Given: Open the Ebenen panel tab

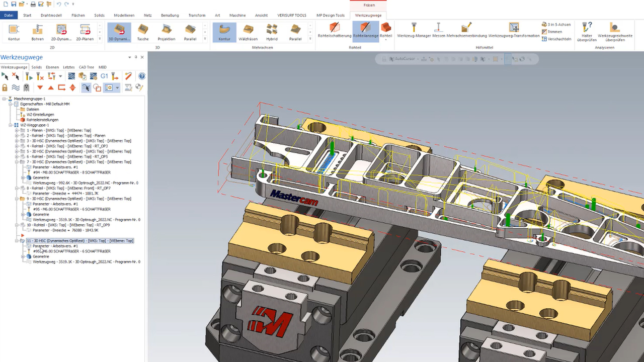Looking at the screenshot, I should [52, 67].
